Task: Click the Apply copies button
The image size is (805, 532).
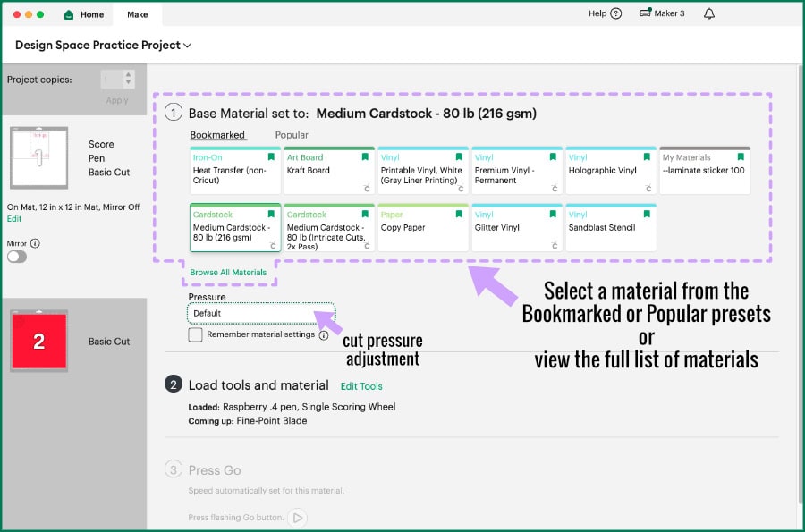Action: tap(117, 100)
